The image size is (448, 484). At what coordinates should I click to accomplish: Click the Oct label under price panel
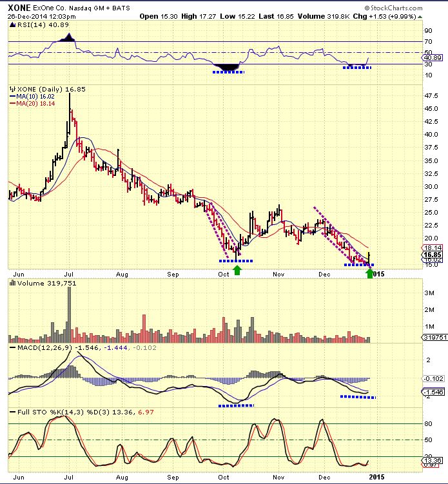[224, 274]
